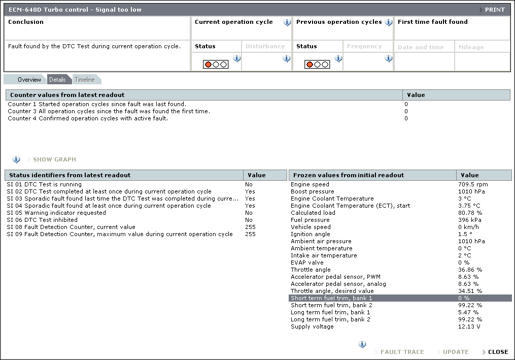Viewport: 515px width, 360px height.
Task: Select Ignition angle row
Action: coord(400,234)
